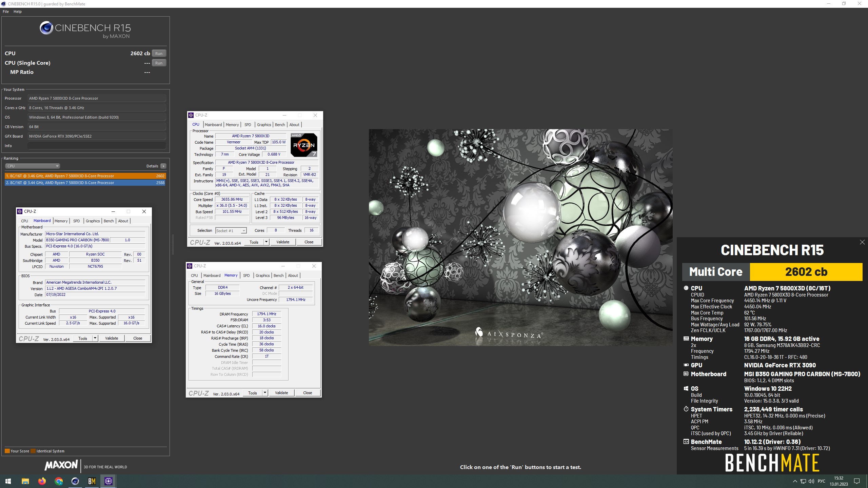This screenshot has height=488, width=868.
Task: Click Close button in CPU-Z Memory window
Action: click(308, 393)
